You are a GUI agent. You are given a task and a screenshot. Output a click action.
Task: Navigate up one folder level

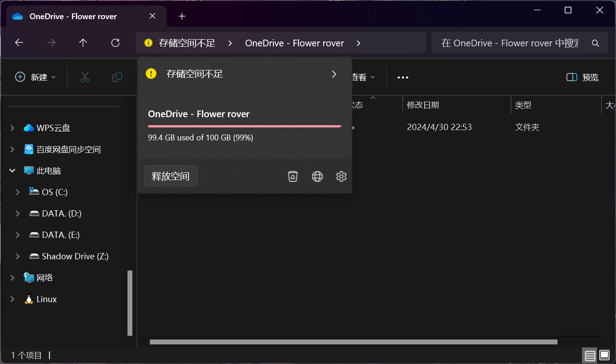click(x=83, y=43)
